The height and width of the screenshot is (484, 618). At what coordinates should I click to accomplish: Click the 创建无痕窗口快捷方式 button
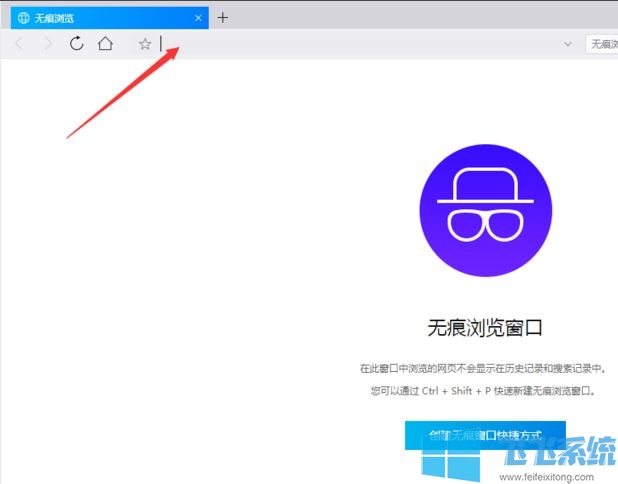[485, 435]
